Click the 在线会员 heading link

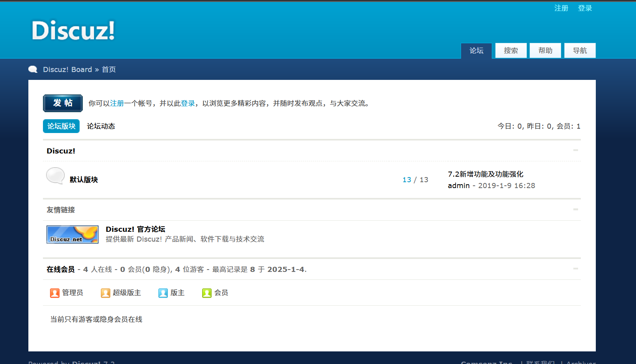[61, 270]
